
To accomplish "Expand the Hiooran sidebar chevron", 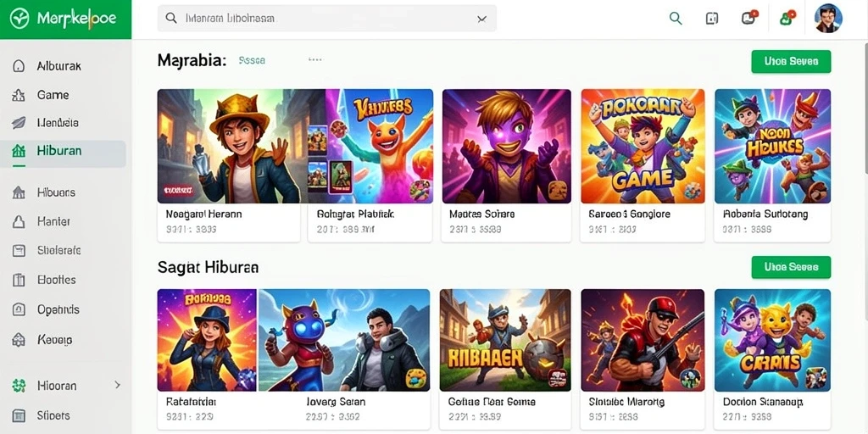I will (x=117, y=384).
